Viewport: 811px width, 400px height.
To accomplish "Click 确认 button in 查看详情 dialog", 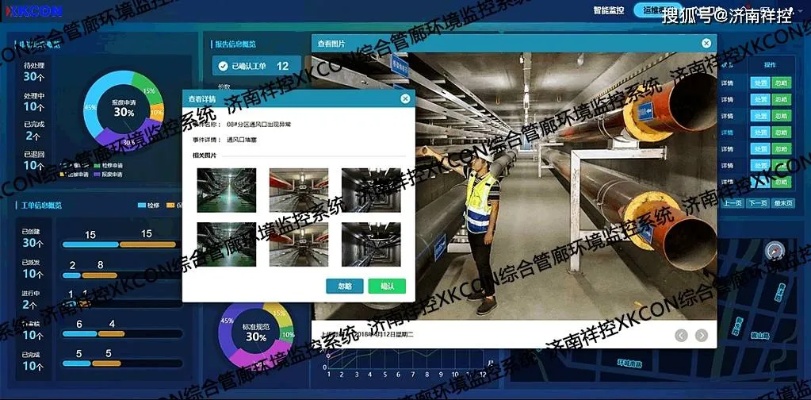I will pos(387,286).
